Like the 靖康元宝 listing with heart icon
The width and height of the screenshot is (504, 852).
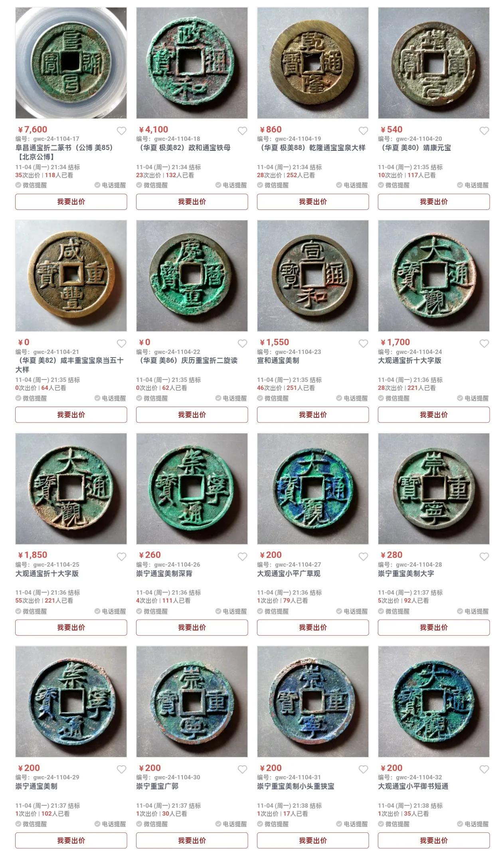click(x=484, y=130)
